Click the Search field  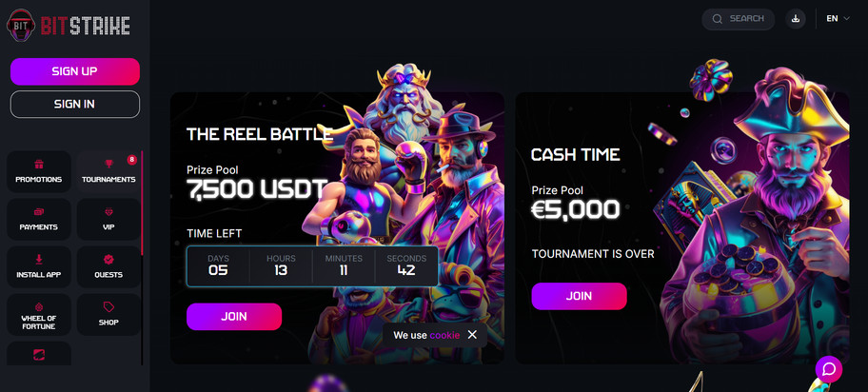[738, 19]
